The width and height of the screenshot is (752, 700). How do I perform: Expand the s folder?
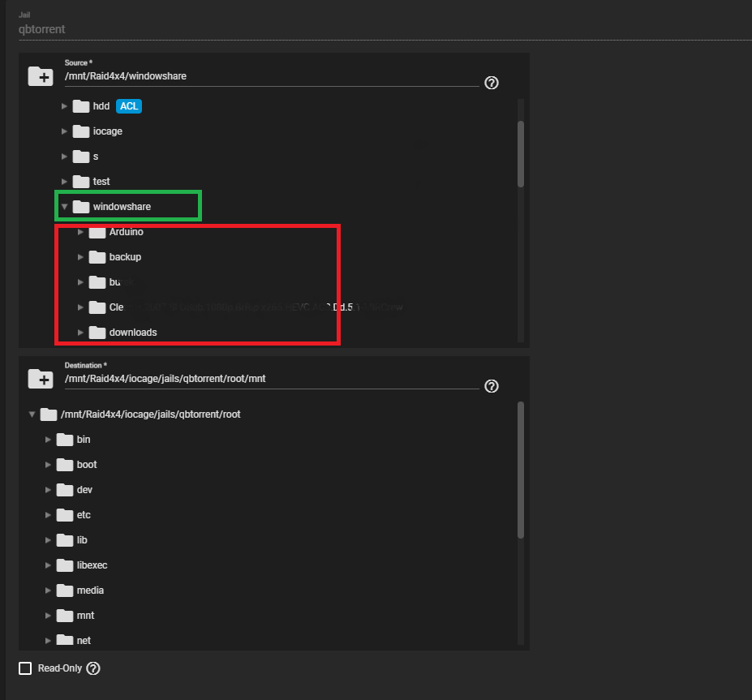[64, 157]
